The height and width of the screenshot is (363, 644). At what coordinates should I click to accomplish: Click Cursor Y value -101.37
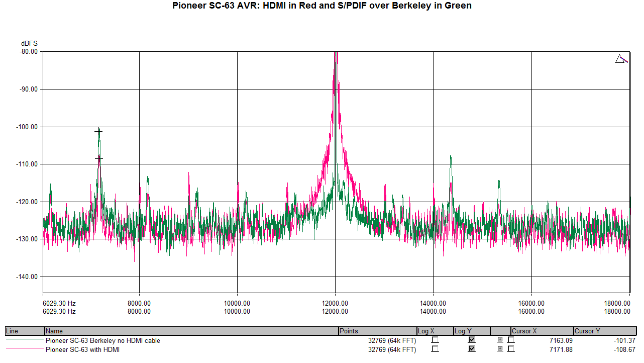[624, 341]
